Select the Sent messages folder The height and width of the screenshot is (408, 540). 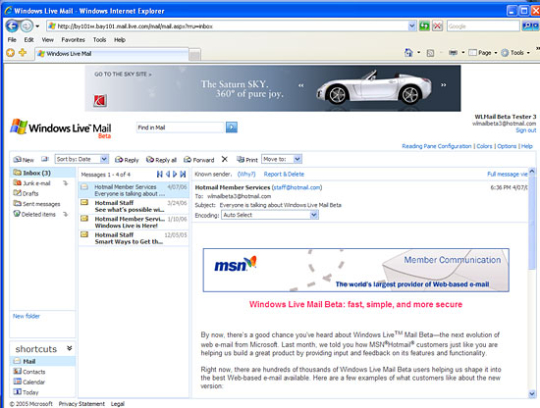click(37, 204)
